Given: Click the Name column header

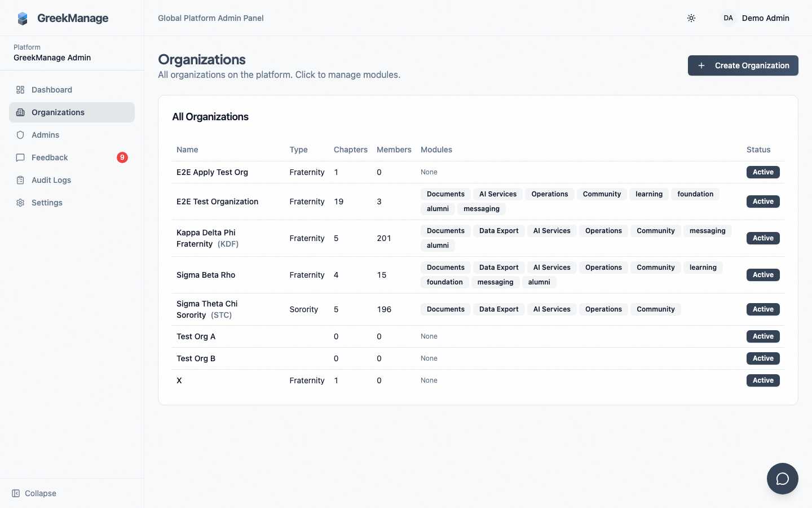Looking at the screenshot, I should click(187, 150).
